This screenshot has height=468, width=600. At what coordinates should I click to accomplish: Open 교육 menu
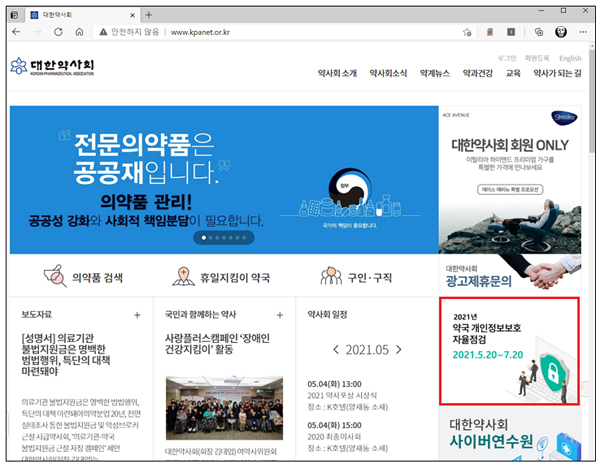click(513, 73)
